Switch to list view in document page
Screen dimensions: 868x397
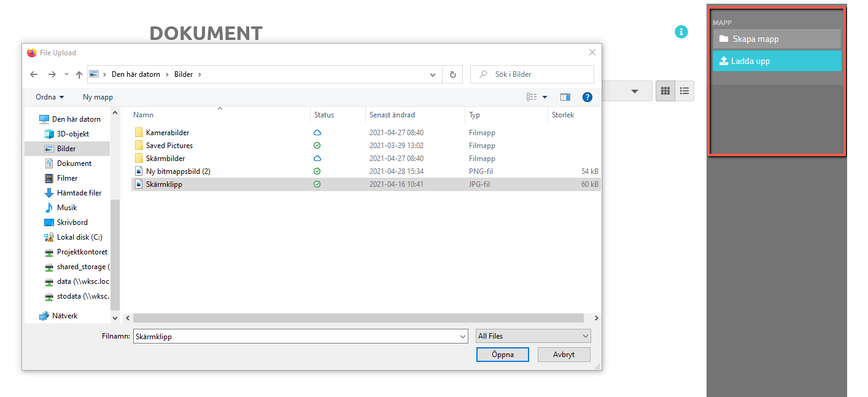pyautogui.click(x=684, y=92)
